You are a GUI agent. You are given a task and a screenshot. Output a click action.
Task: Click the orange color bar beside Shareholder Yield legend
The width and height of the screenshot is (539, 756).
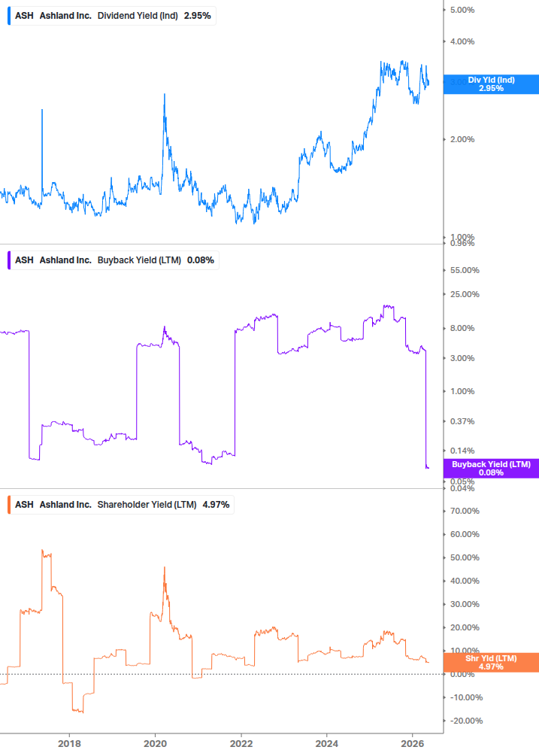(x=9, y=505)
